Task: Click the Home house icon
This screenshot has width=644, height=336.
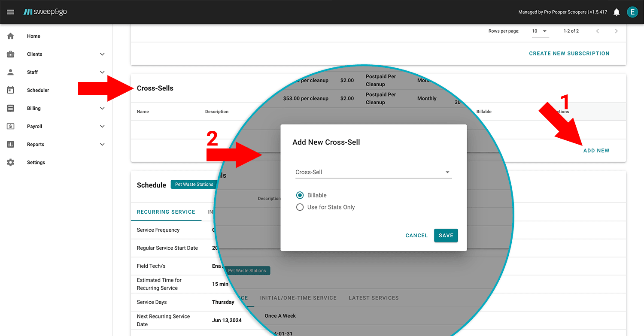Action: click(x=11, y=36)
